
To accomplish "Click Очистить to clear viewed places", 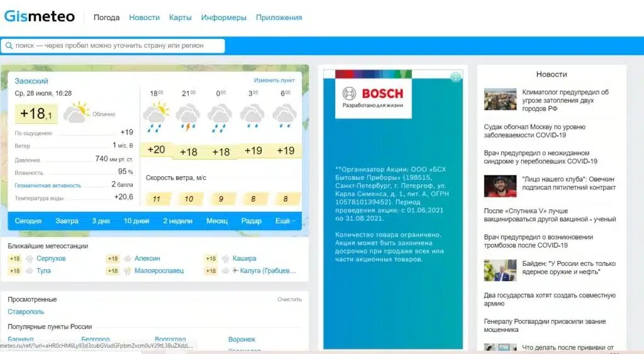I will pos(289,299).
